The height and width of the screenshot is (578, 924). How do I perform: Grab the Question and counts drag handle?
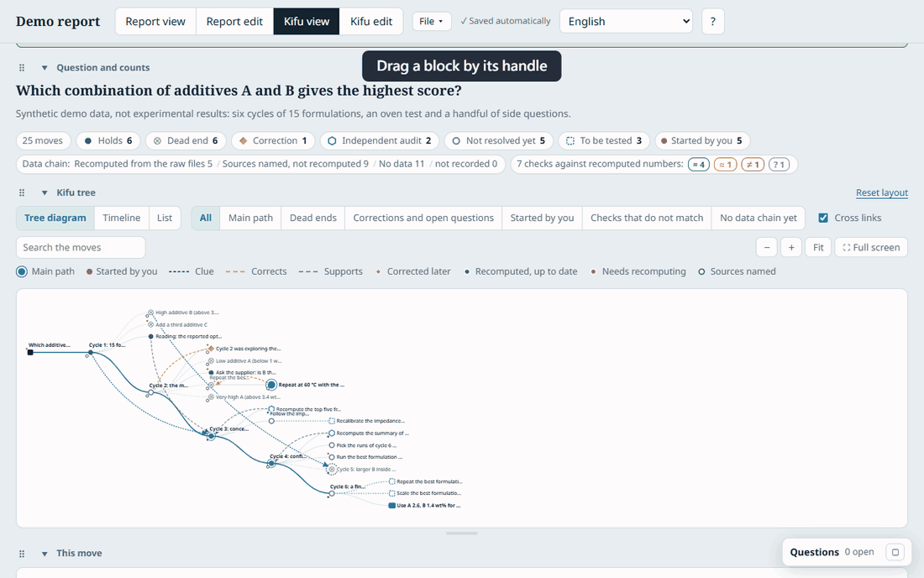22,68
